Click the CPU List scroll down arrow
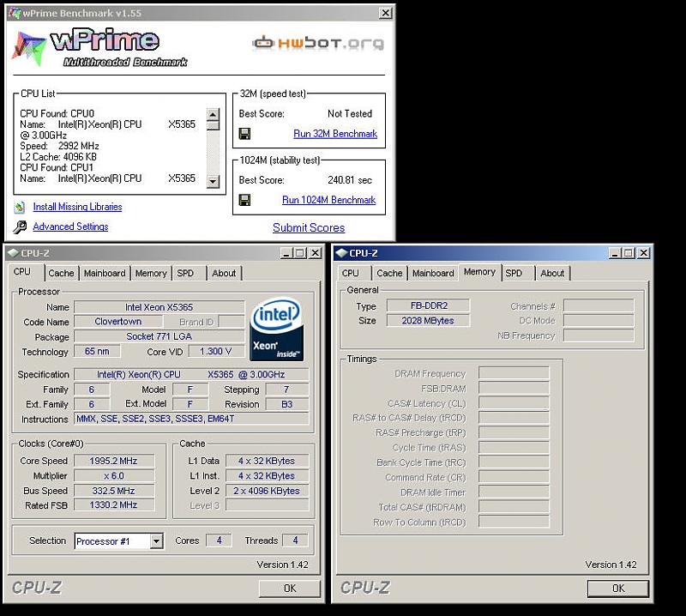 [213, 181]
